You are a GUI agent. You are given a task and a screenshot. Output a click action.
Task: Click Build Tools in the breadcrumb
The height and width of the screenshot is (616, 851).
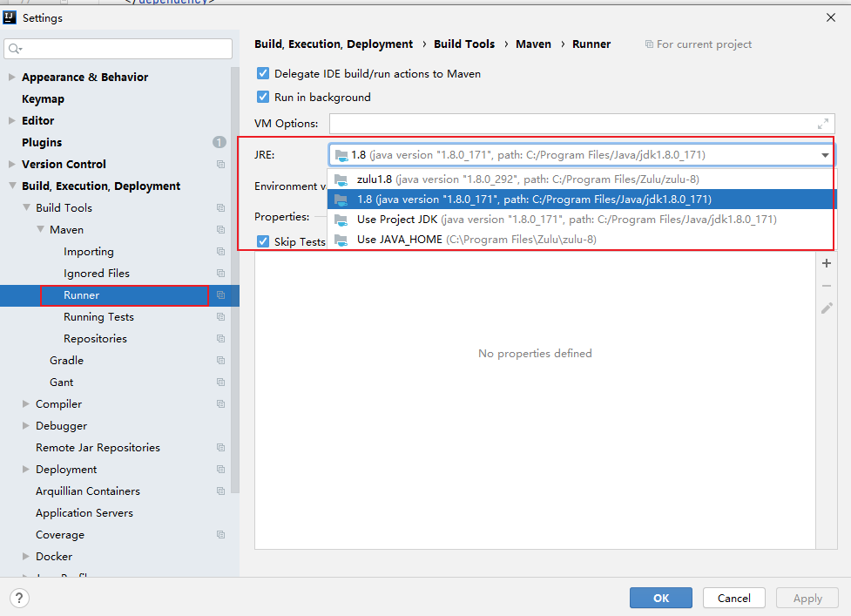464,44
